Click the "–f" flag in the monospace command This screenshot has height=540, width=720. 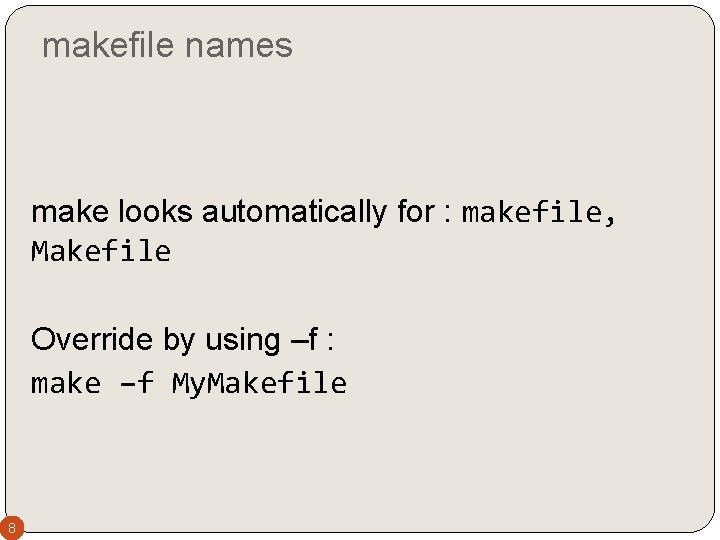click(137, 383)
